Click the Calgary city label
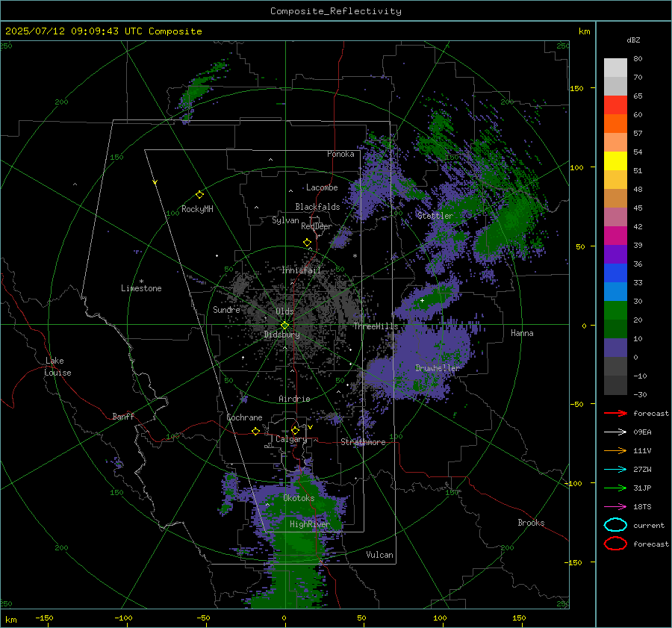This screenshot has width=672, height=628. tap(291, 439)
